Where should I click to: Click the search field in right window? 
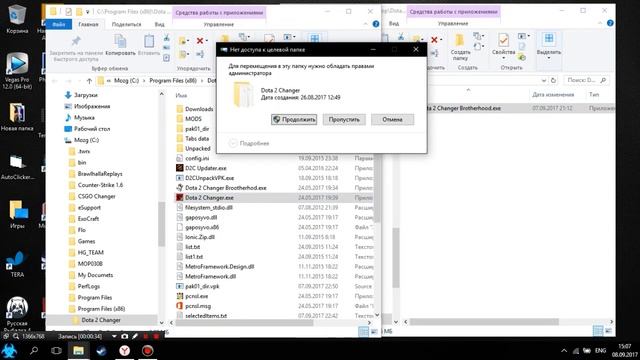click(x=586, y=80)
